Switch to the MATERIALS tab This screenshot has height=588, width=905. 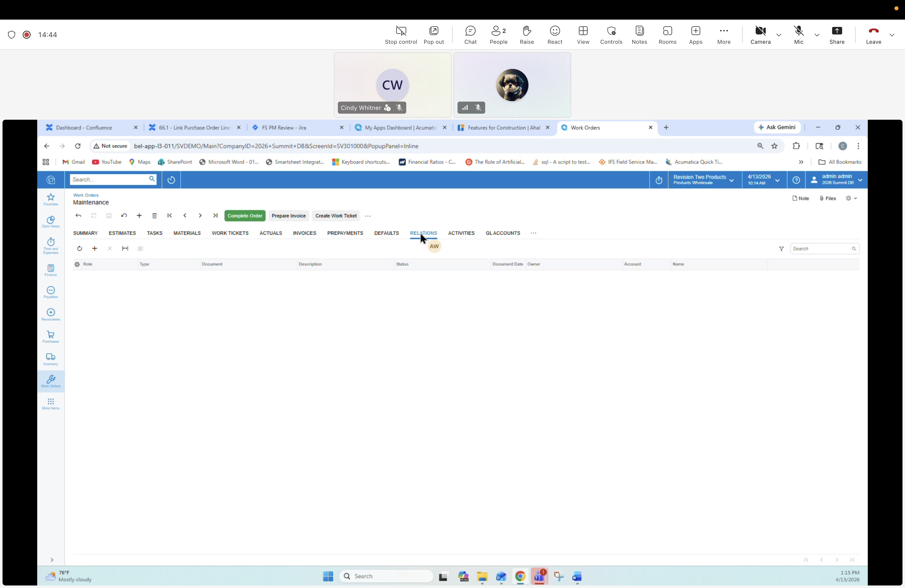tap(187, 233)
